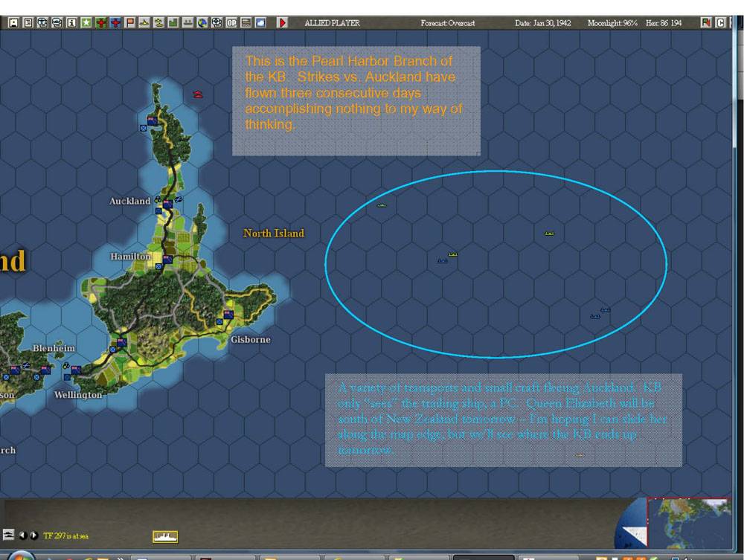Viewport: 744px width, 560px height.
Task: Click the 'C' icon at top right
Action: [x=720, y=23]
